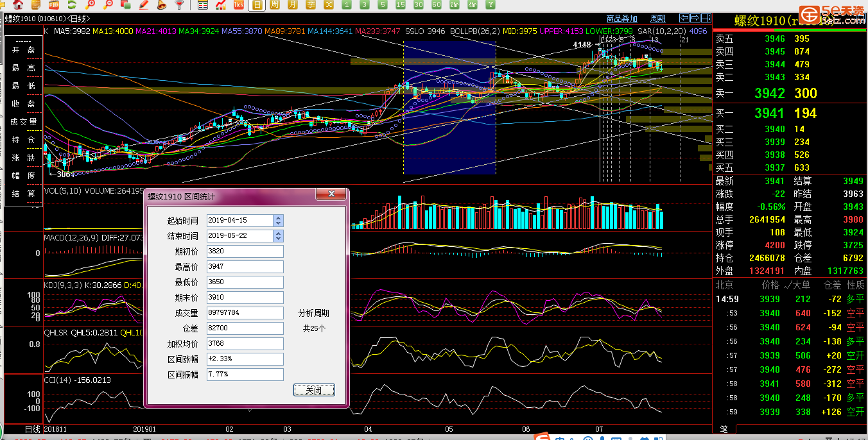Click the 最高价 field showing 3947

coord(245,267)
